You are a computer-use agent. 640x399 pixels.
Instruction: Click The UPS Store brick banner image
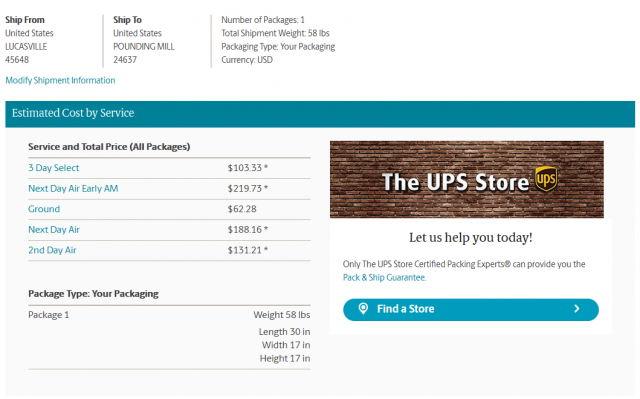pos(467,180)
